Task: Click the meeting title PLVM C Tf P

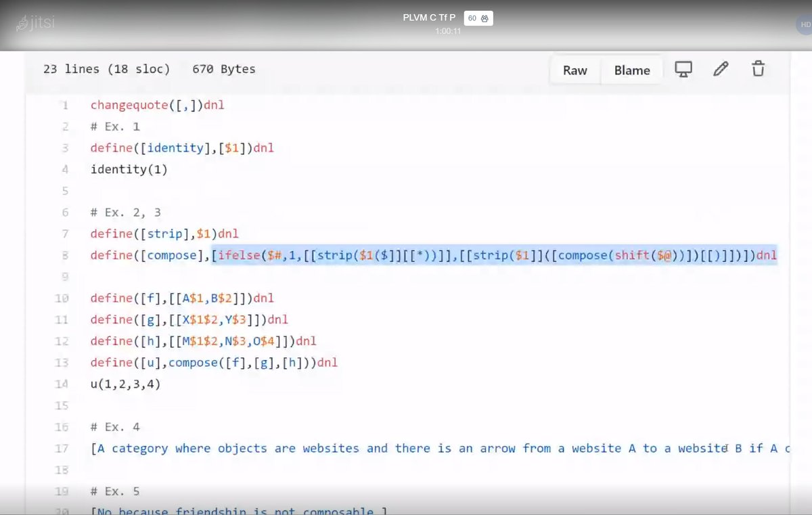Action: pyautogui.click(x=429, y=18)
